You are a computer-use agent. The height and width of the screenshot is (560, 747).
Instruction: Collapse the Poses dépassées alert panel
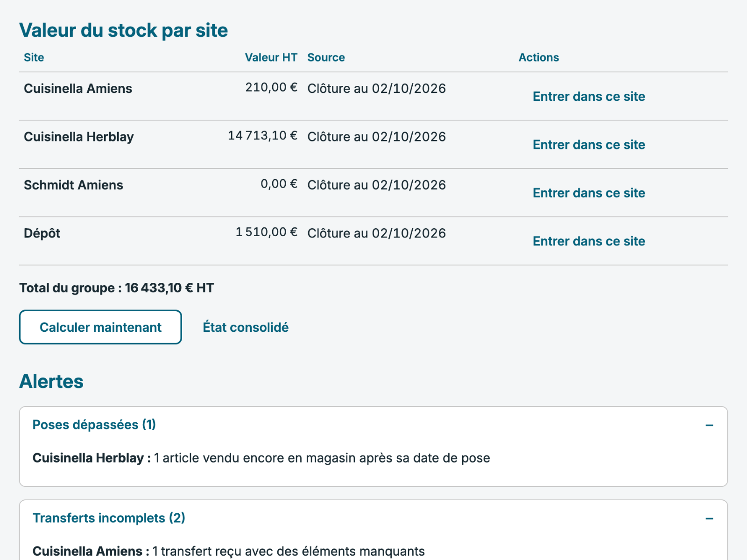tap(709, 425)
